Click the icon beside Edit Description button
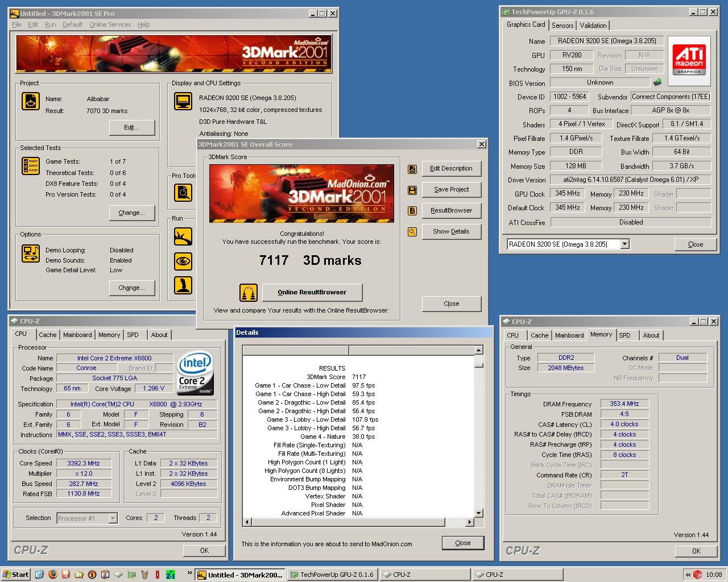This screenshot has height=582, width=728. [412, 169]
